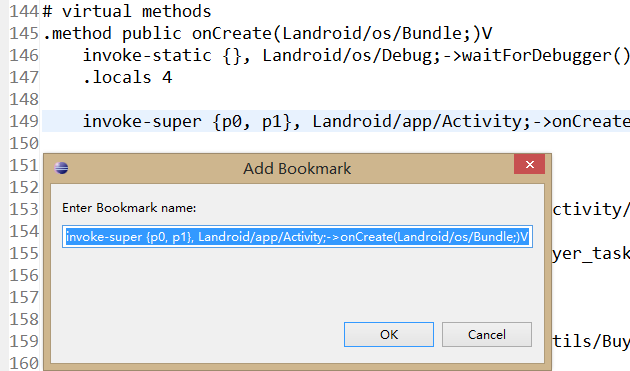Select line number 144 in the editor gutter

click(x=24, y=11)
